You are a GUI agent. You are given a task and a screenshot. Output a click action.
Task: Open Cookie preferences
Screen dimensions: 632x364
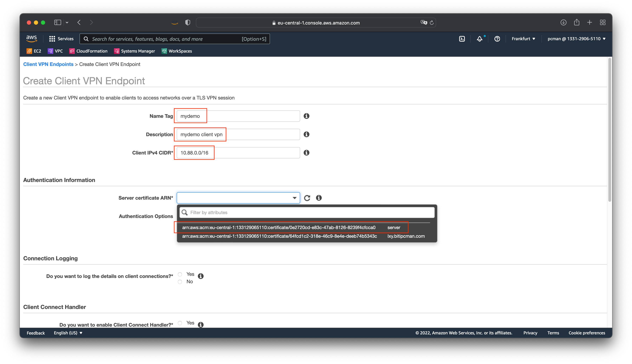click(587, 333)
